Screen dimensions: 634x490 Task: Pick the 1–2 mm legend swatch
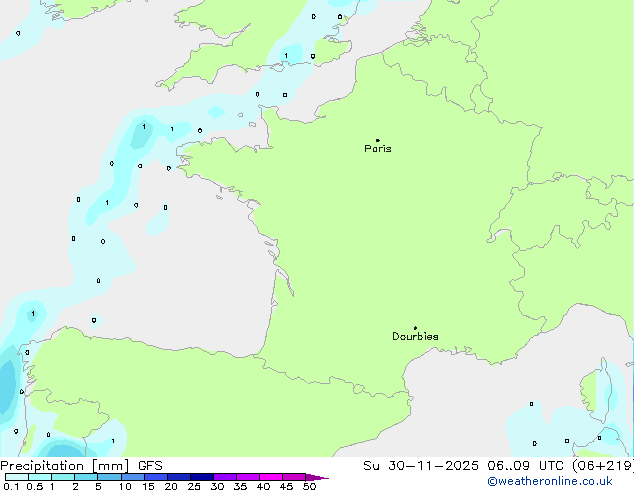63,477
